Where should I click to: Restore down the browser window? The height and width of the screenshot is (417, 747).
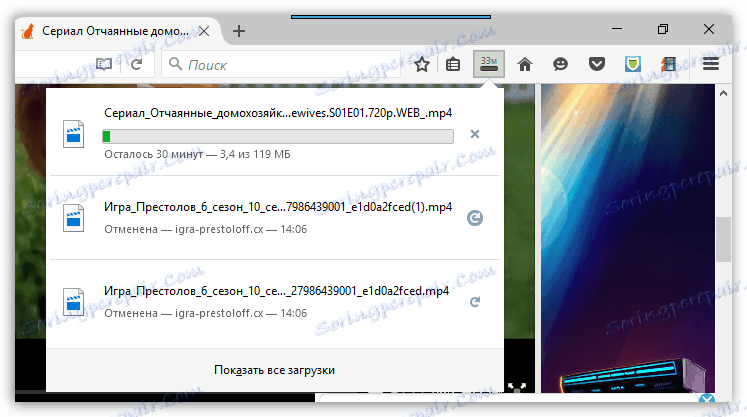pyautogui.click(x=663, y=29)
